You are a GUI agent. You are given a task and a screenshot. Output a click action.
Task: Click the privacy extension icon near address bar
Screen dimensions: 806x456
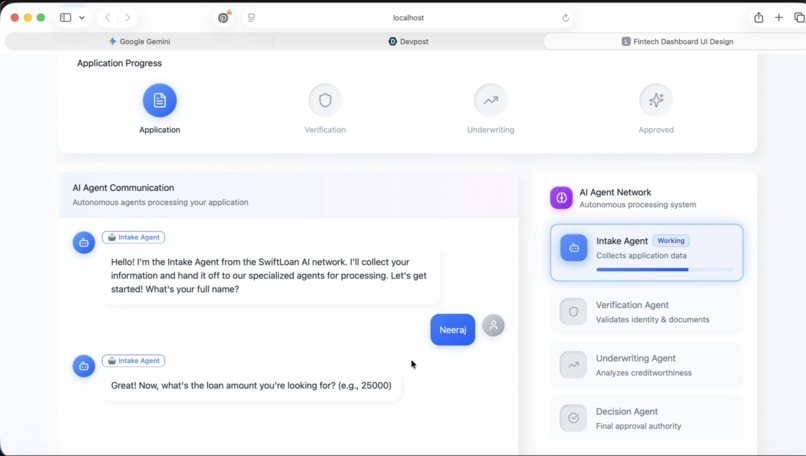[223, 17]
